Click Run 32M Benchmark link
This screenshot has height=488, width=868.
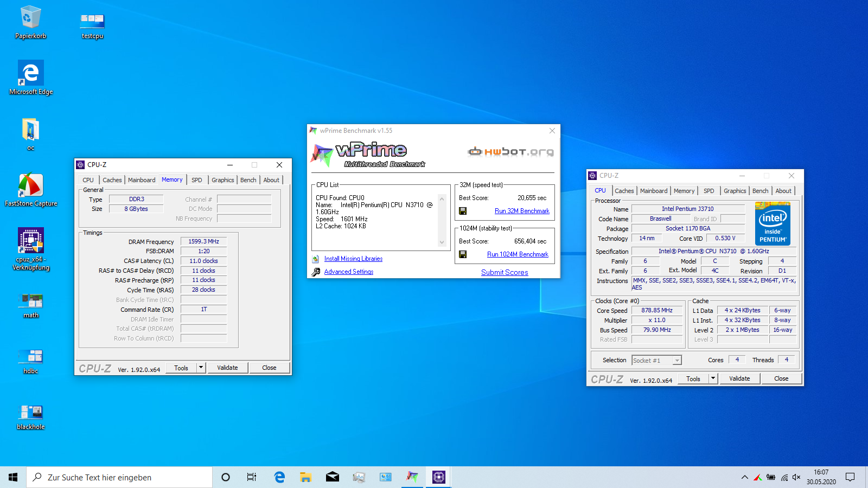(522, 211)
